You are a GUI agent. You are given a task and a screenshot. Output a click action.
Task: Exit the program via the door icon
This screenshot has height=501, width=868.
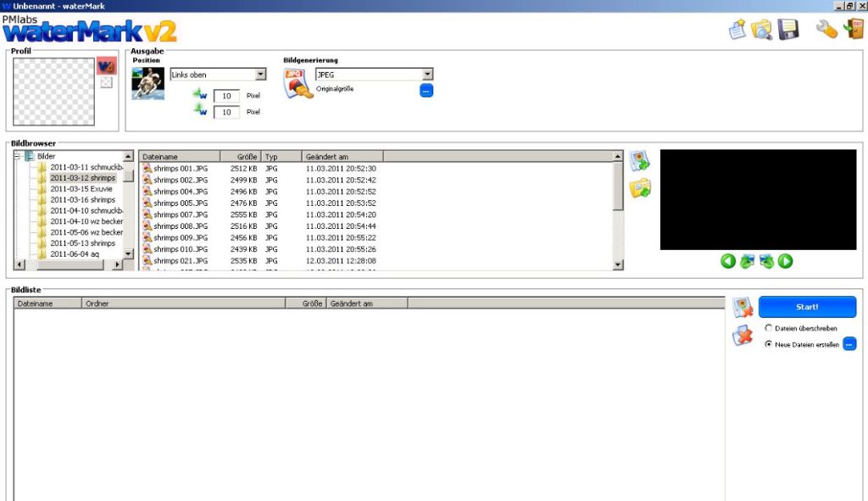[853, 30]
